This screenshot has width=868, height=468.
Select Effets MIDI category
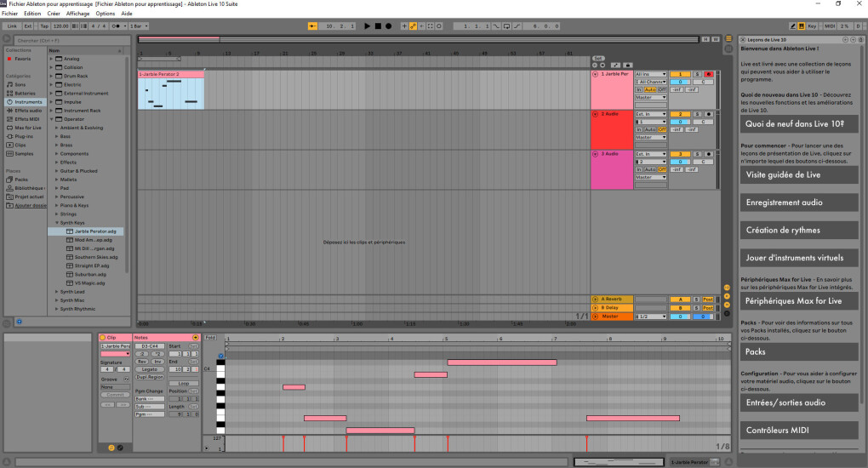pos(26,119)
